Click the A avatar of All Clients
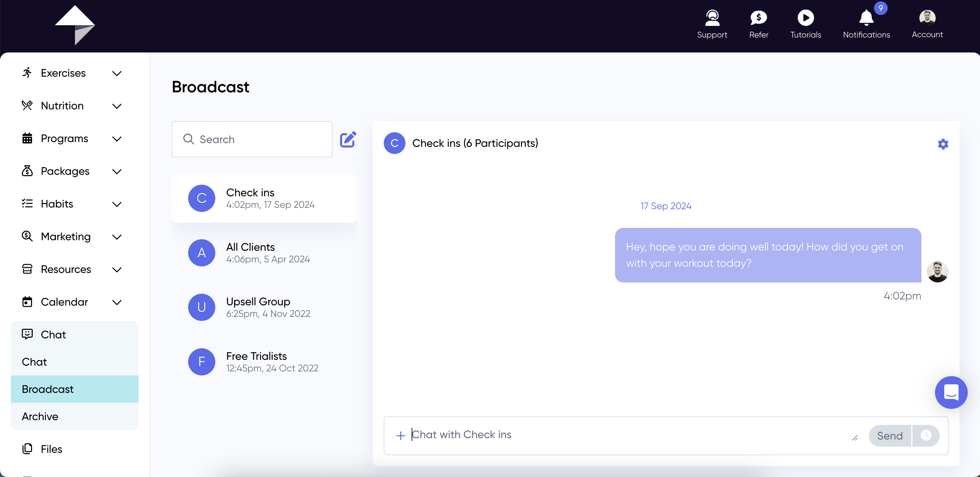The width and height of the screenshot is (980, 477). (202, 252)
